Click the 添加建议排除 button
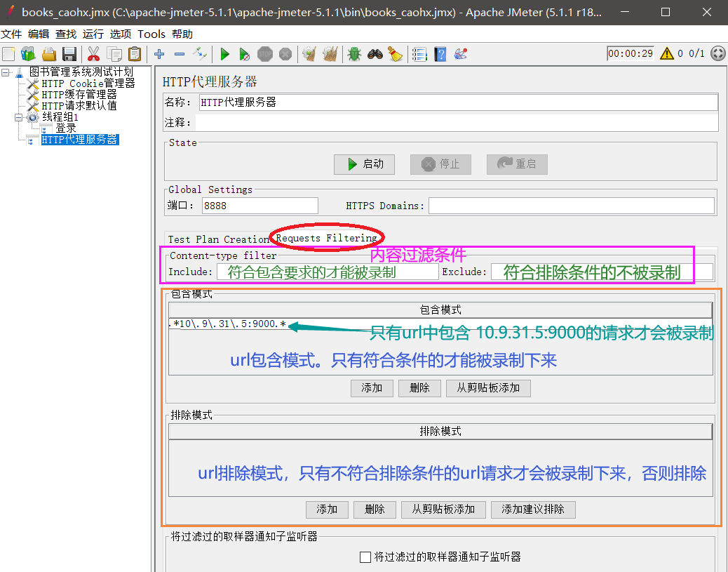Screen dimensions: 728x572 pos(533,509)
